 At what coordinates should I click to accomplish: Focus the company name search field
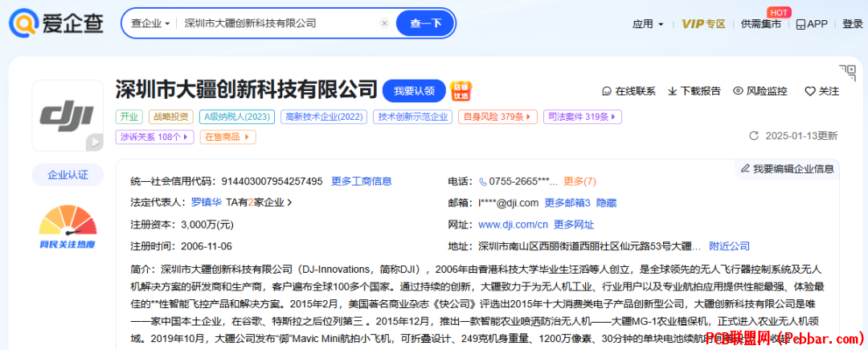tap(278, 23)
